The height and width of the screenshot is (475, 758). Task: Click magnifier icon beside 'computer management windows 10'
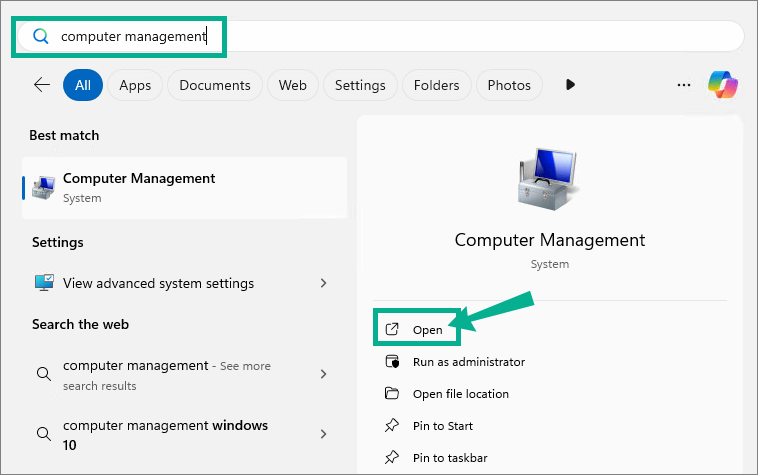point(44,433)
